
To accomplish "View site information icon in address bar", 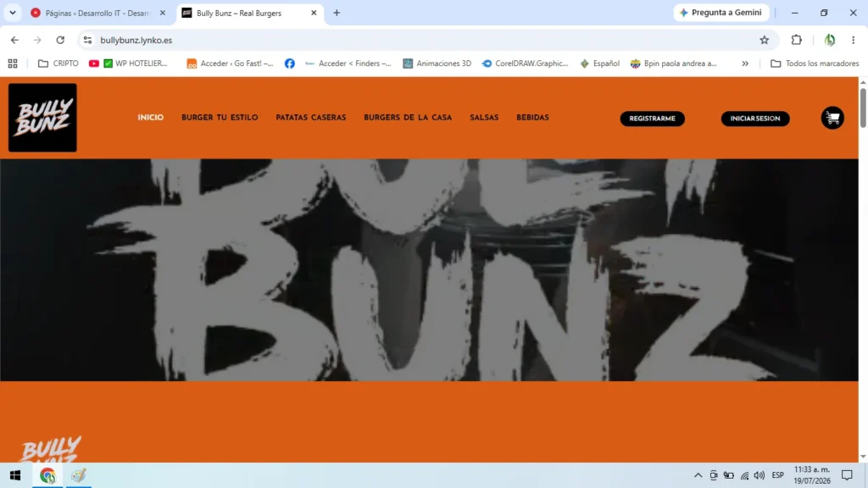I will (x=87, y=40).
